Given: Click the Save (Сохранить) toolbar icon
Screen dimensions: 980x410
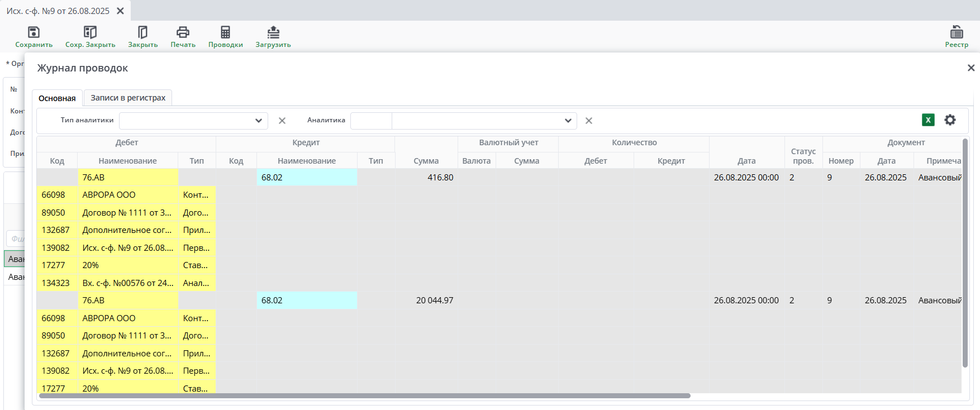Looking at the screenshot, I should 34,32.
